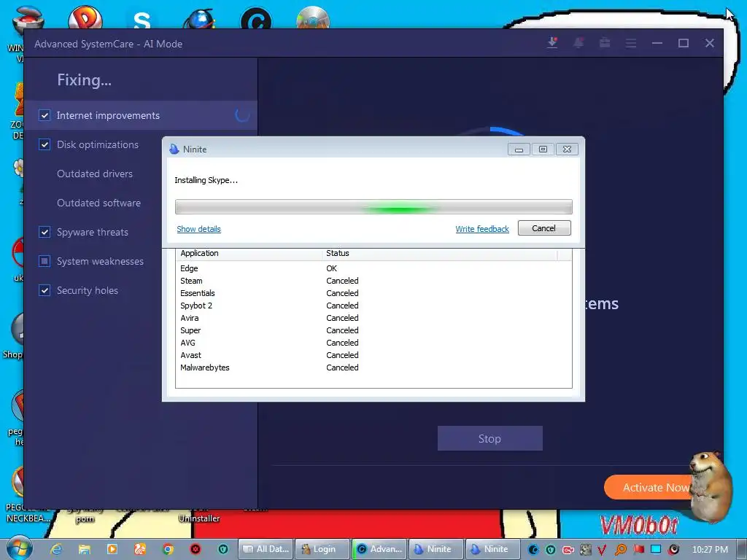Select the AVG row in the list
The height and width of the screenshot is (560, 747).
click(373, 343)
